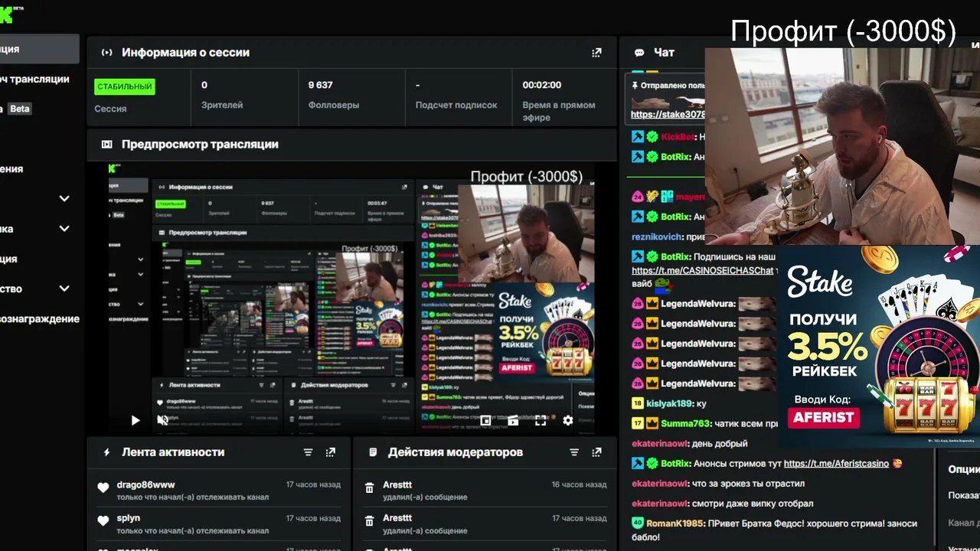Click the level 40 badge beside RomanK1985

click(x=637, y=523)
